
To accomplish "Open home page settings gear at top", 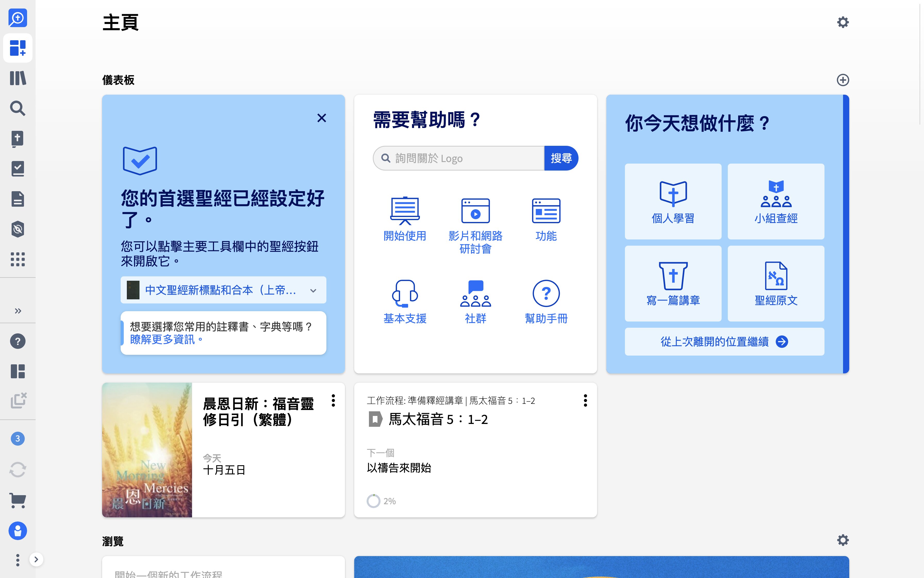I will click(x=843, y=22).
